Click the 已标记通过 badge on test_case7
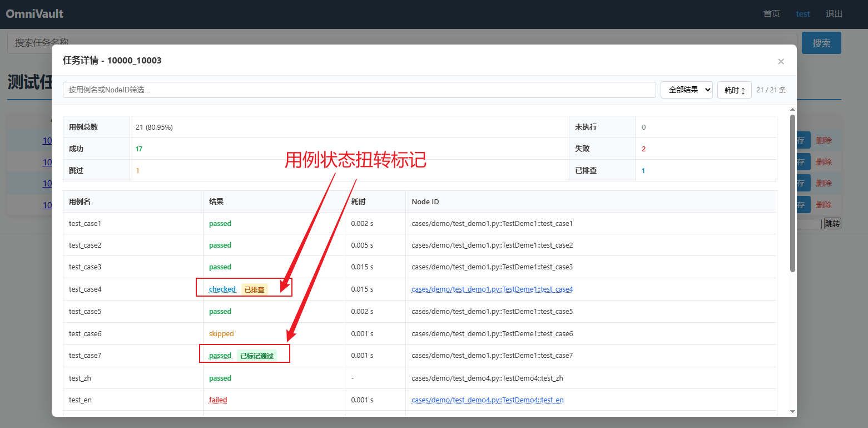 click(257, 356)
